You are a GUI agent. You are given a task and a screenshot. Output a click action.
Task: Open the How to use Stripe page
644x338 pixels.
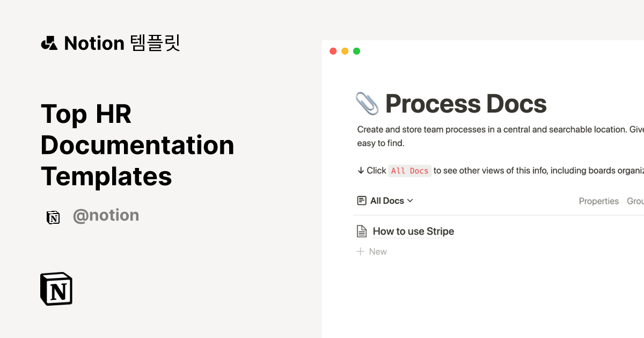(x=413, y=231)
